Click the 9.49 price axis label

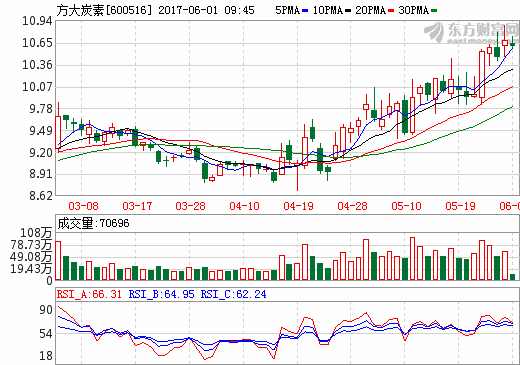41,131
